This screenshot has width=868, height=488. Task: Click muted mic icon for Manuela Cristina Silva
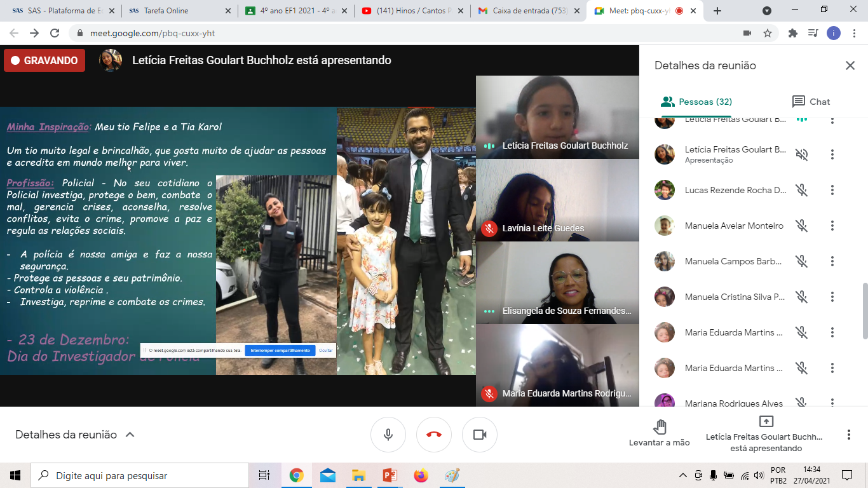(802, 297)
